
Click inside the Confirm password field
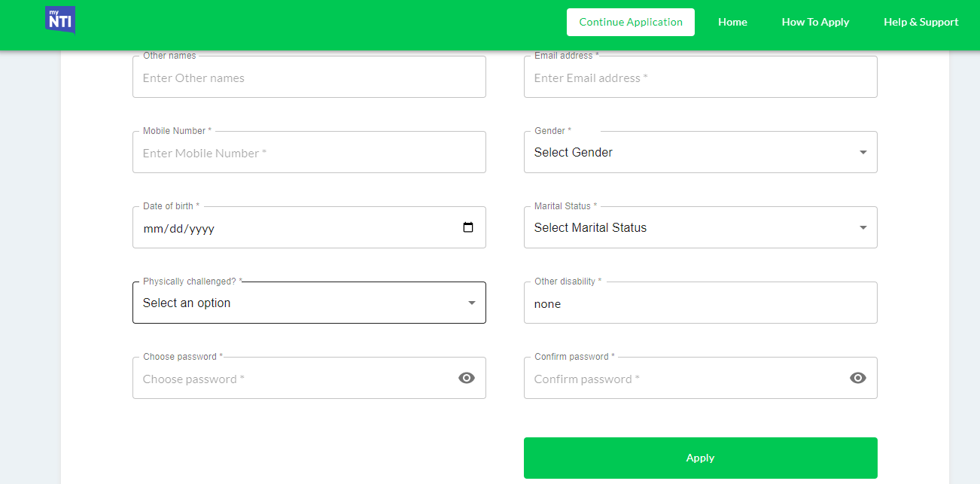coord(685,379)
